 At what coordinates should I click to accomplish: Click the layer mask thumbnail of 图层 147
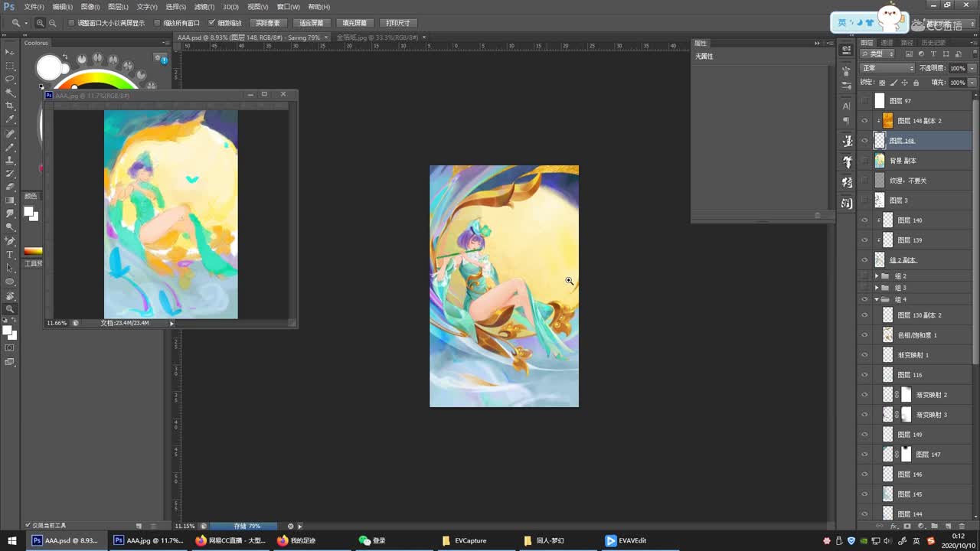906,455
